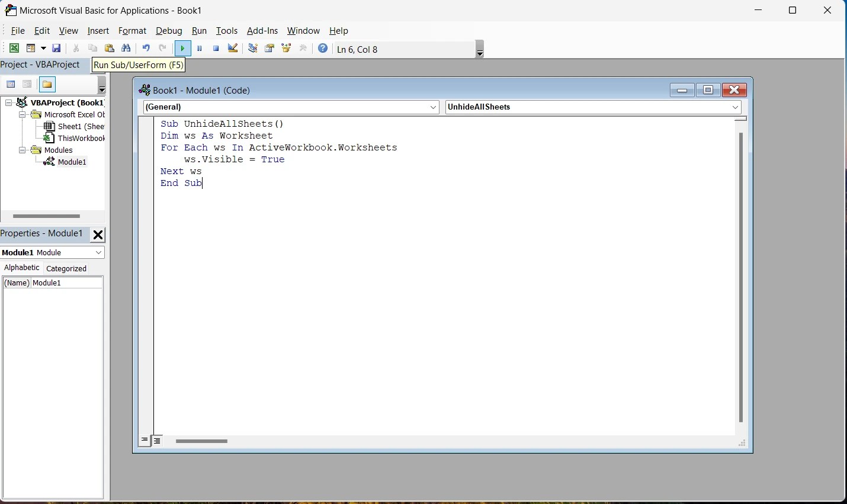Click the Save icon
847x504 pixels.
pos(57,49)
